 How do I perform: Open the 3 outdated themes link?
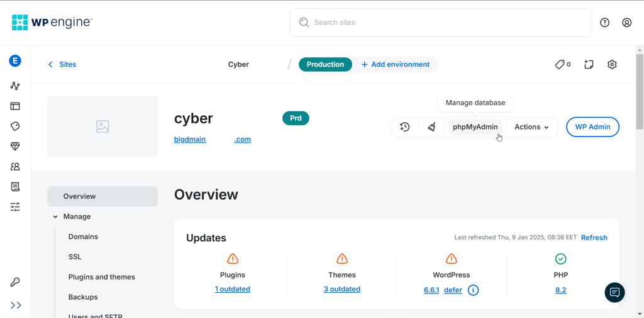pyautogui.click(x=341, y=289)
